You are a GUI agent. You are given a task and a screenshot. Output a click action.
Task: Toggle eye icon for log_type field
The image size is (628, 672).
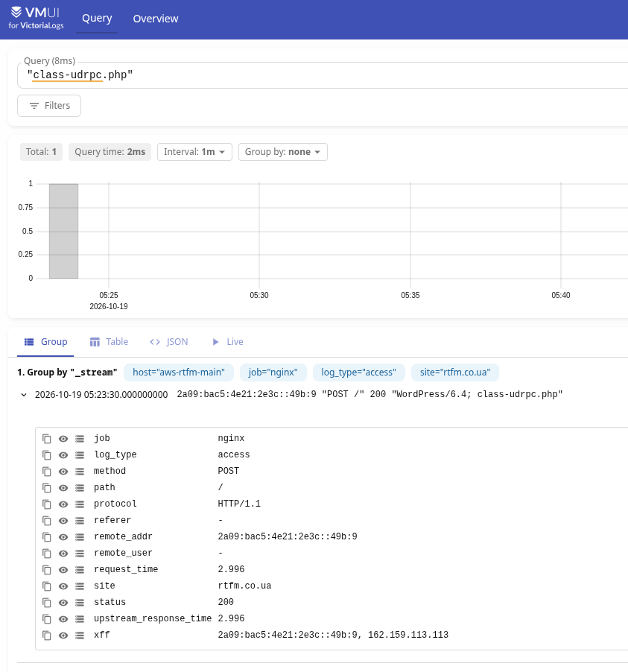pyautogui.click(x=63, y=455)
